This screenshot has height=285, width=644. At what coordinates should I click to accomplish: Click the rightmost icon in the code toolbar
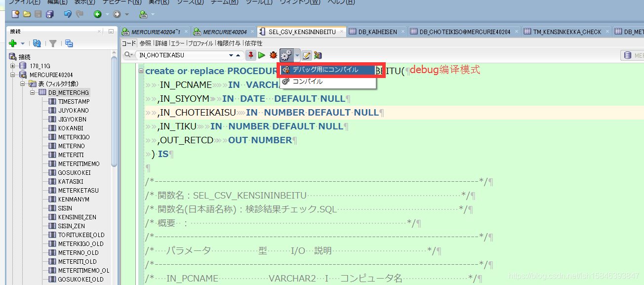point(318,55)
